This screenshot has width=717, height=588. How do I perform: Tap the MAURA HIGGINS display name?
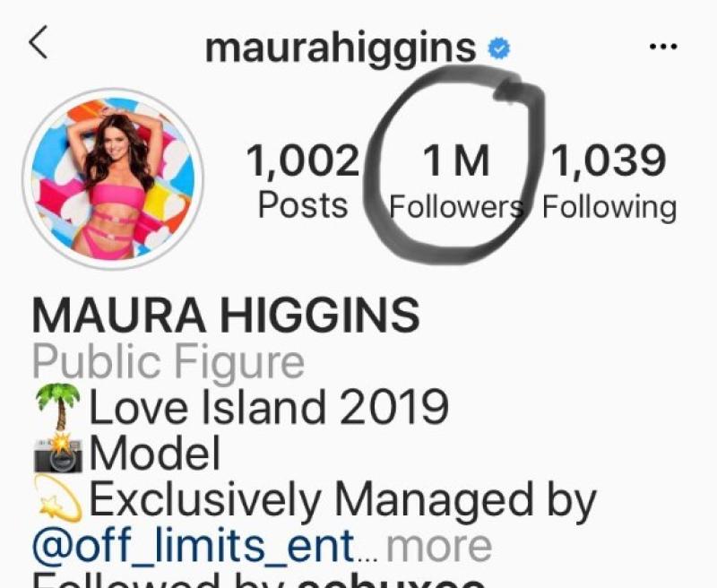tap(226, 315)
